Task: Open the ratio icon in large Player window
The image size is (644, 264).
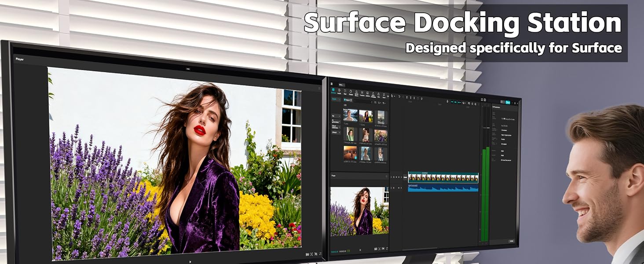Action: (316, 254)
